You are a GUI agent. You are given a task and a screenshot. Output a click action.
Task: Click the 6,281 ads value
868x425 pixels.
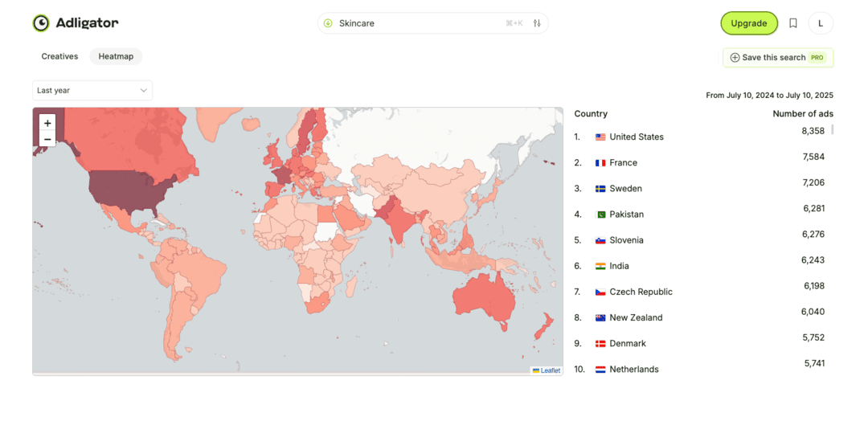[x=813, y=208]
